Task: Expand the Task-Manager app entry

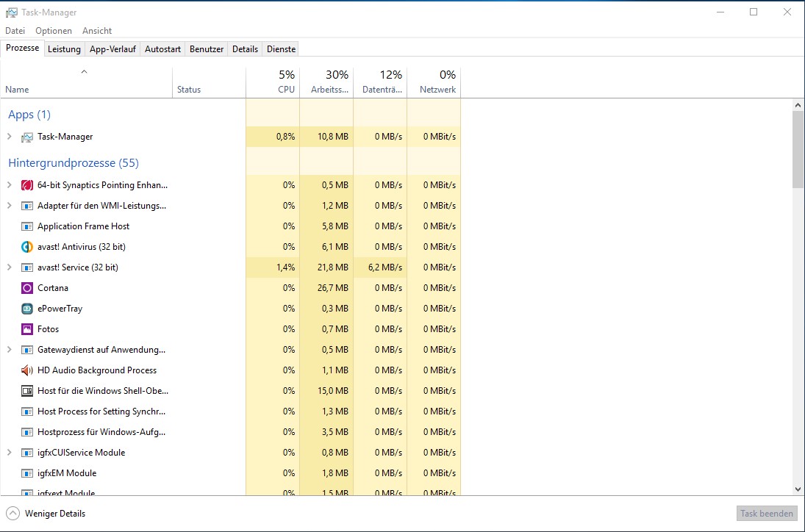Action: (x=10, y=137)
